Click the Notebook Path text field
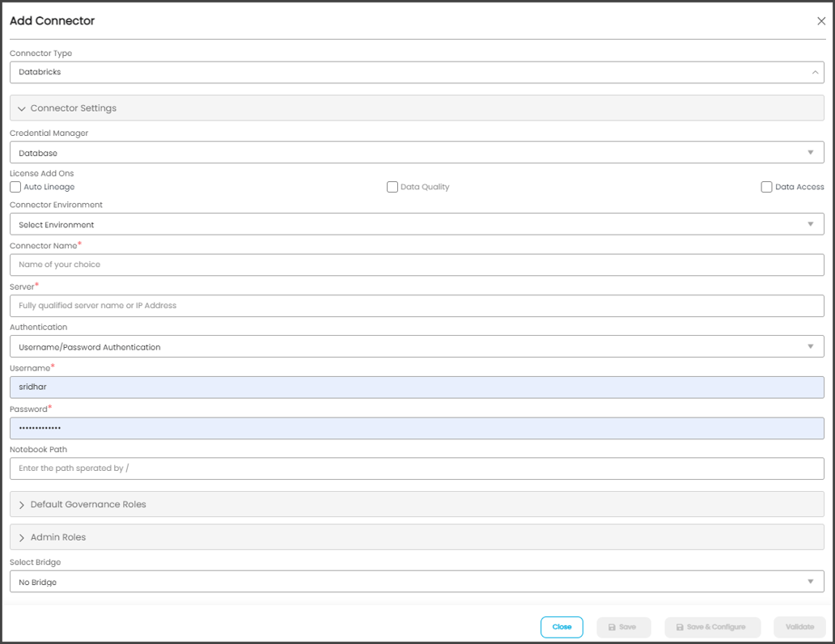The height and width of the screenshot is (644, 835). point(417,468)
